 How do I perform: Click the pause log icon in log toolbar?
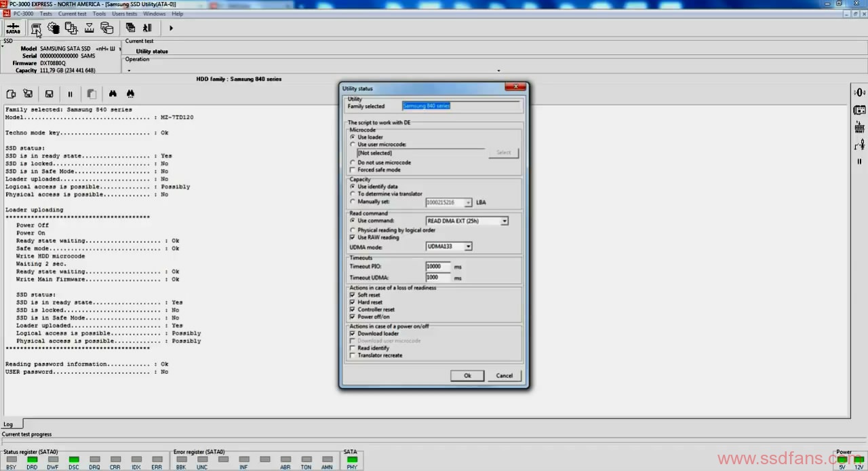70,94
